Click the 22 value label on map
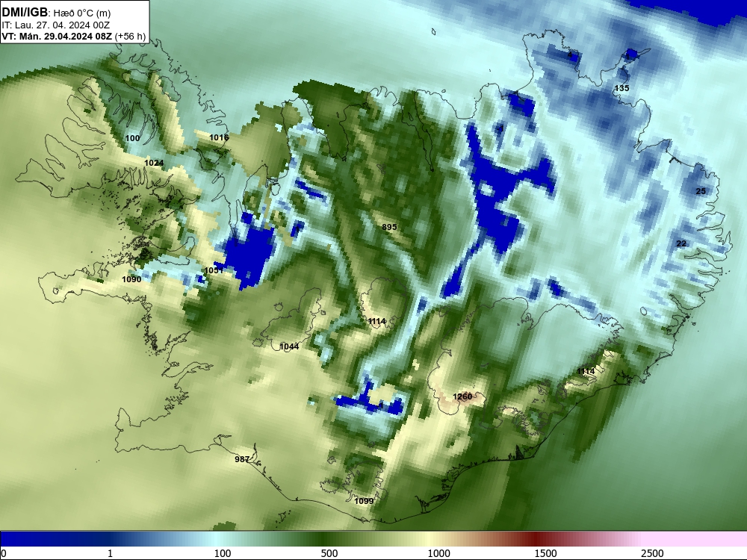Screen dimensions: 747x560 (x=682, y=244)
